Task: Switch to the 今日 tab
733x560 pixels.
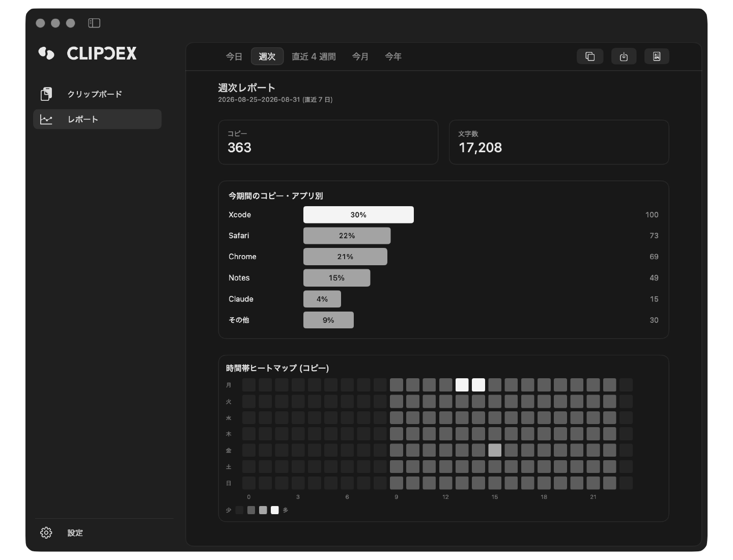Action: point(234,57)
